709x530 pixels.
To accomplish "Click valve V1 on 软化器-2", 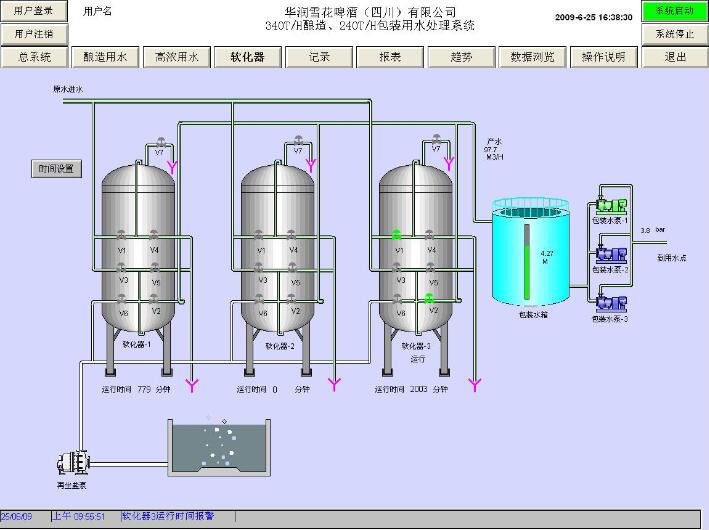I will coord(259,235).
